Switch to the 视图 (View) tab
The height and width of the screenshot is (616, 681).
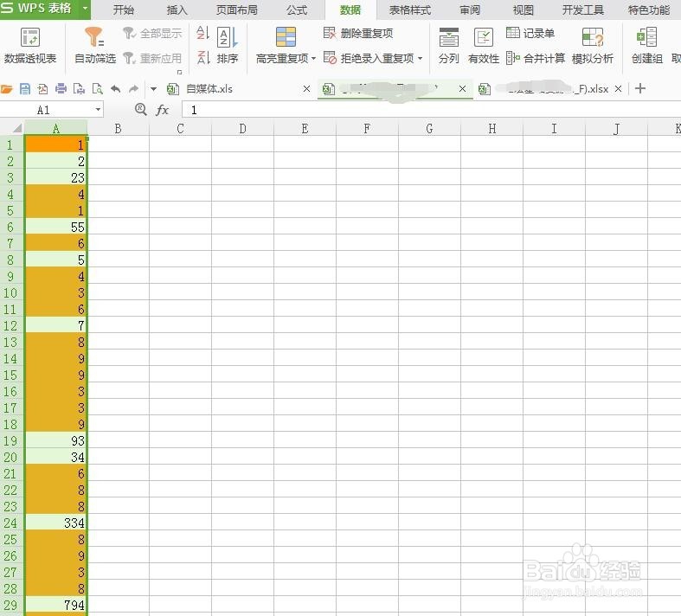(x=523, y=10)
